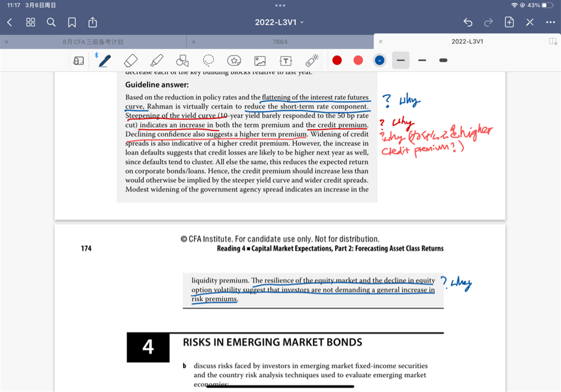Pick the dark red color swatch
Image resolution: width=561 pixels, height=392 pixels.
click(337, 60)
